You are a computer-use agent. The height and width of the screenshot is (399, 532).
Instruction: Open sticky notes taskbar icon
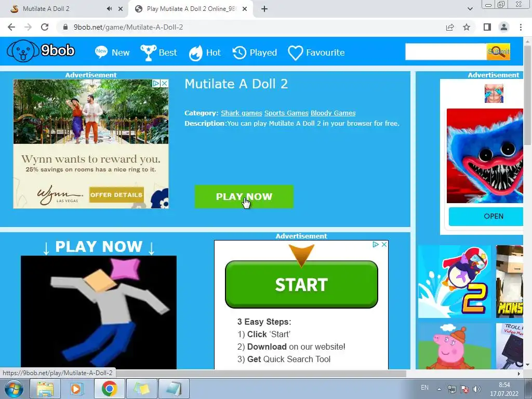coord(141,389)
